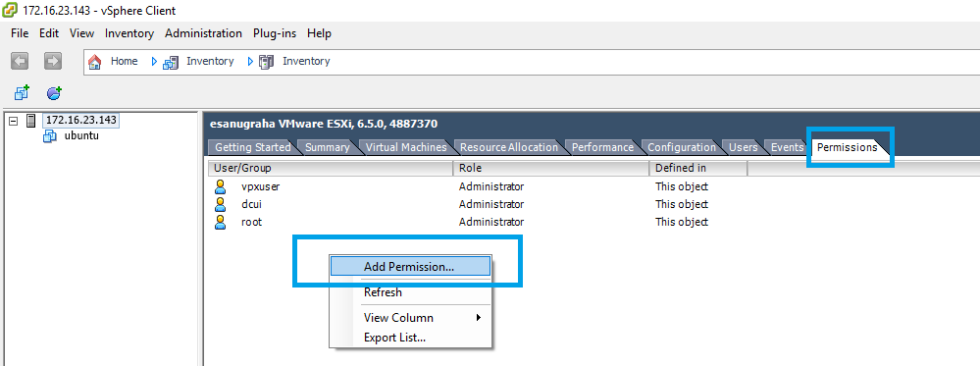Click the Administrator role of dcui
The height and width of the screenshot is (366, 980).
491,204
